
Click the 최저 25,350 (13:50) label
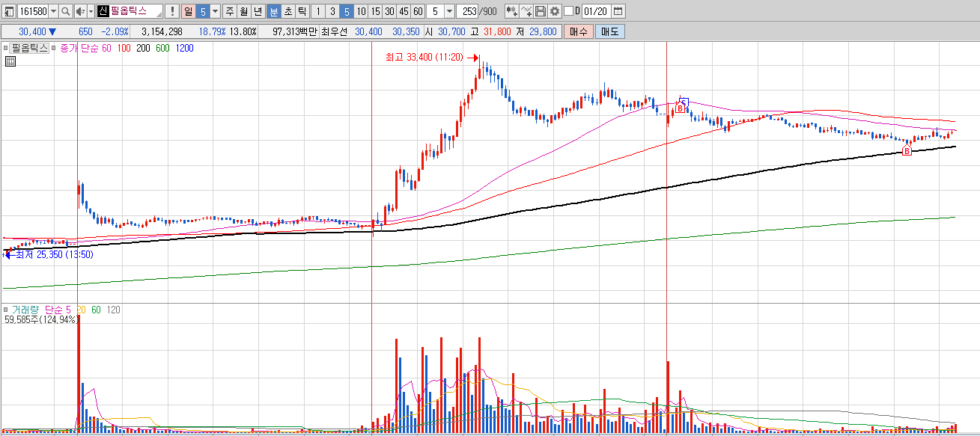(x=54, y=255)
